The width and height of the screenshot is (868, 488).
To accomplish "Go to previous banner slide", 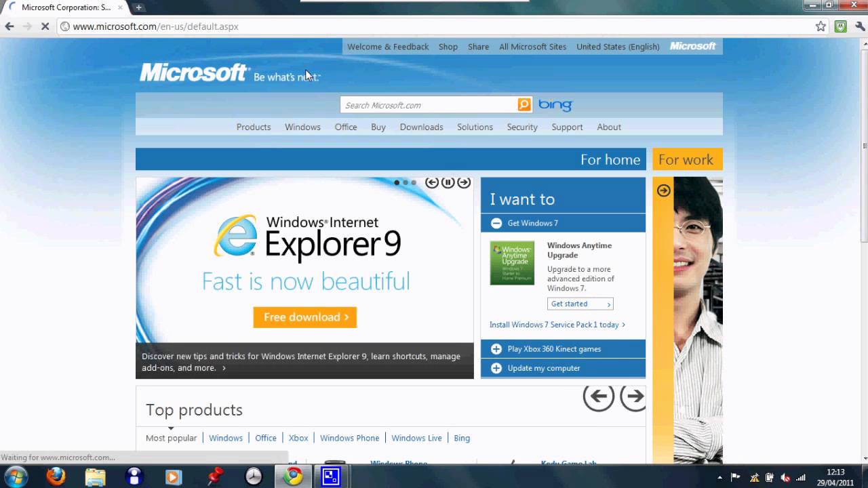I will click(x=432, y=182).
